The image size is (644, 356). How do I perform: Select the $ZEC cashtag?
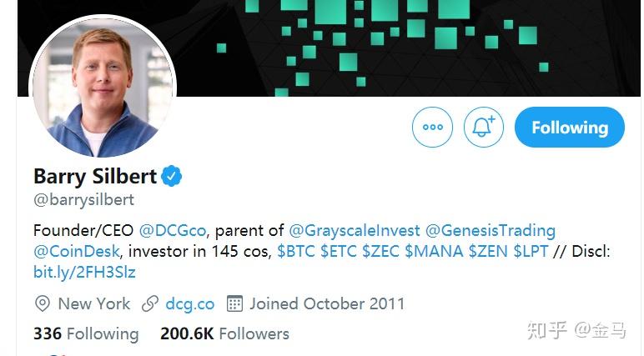pos(380,251)
